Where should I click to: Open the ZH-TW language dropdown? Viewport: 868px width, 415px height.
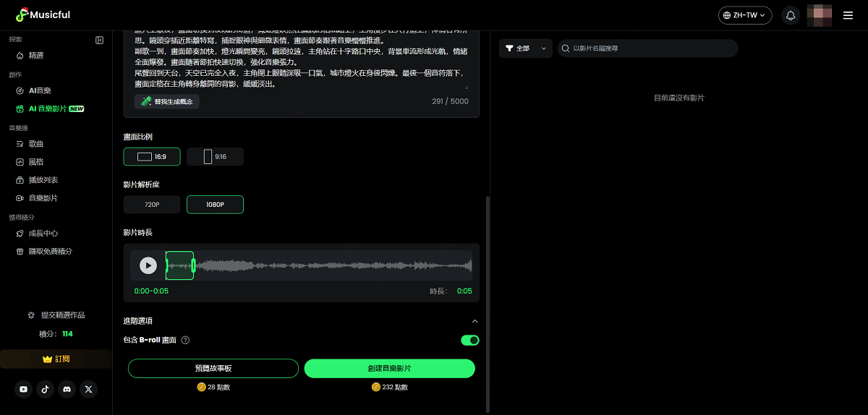click(x=745, y=15)
